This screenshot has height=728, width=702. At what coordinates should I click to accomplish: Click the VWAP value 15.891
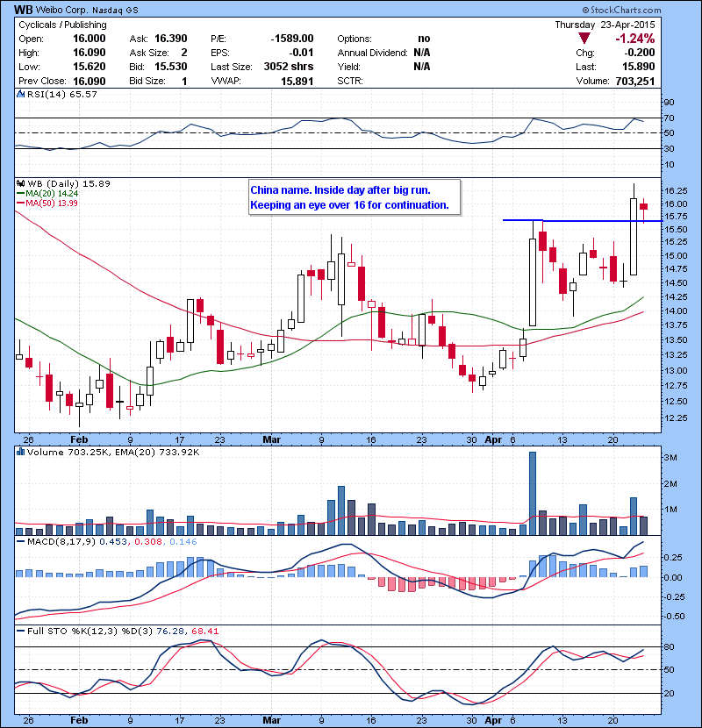pyautogui.click(x=297, y=81)
